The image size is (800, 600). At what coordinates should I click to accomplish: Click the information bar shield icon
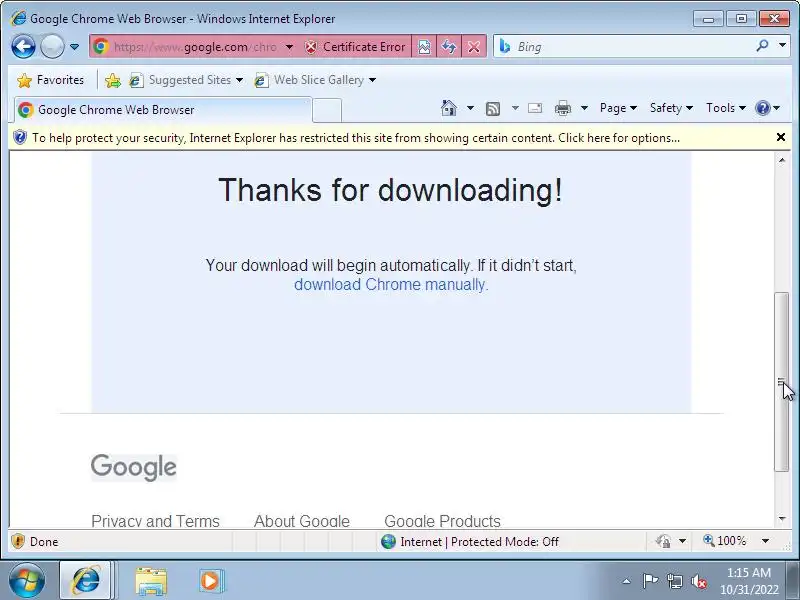coord(20,138)
